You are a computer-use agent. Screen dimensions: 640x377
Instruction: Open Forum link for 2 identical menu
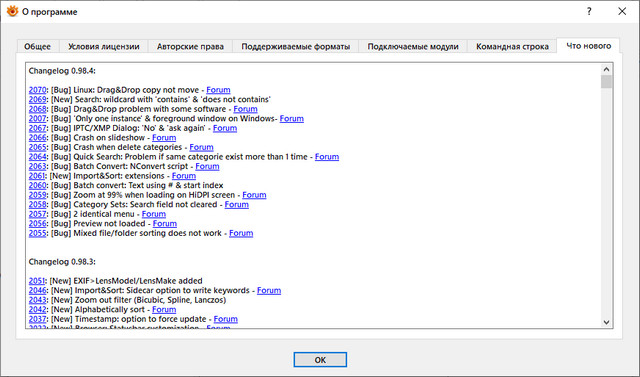(x=154, y=214)
